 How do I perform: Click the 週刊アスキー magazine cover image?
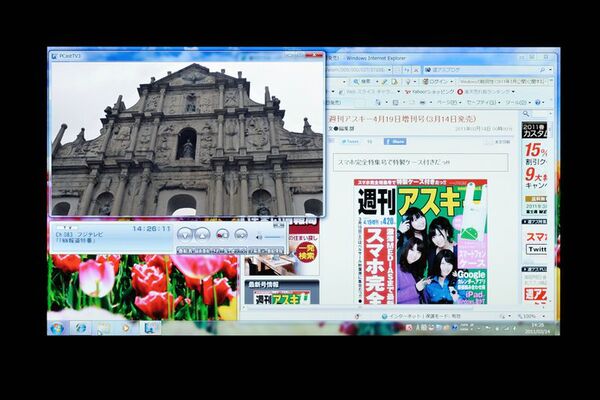pyautogui.click(x=420, y=242)
